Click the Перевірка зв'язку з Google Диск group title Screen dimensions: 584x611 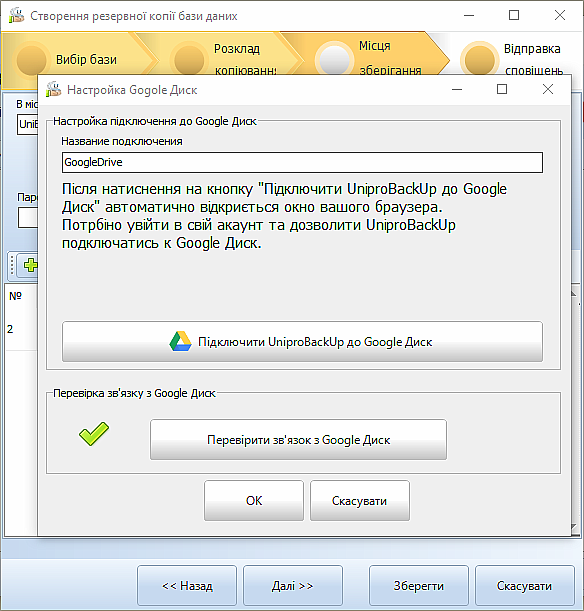(134, 393)
